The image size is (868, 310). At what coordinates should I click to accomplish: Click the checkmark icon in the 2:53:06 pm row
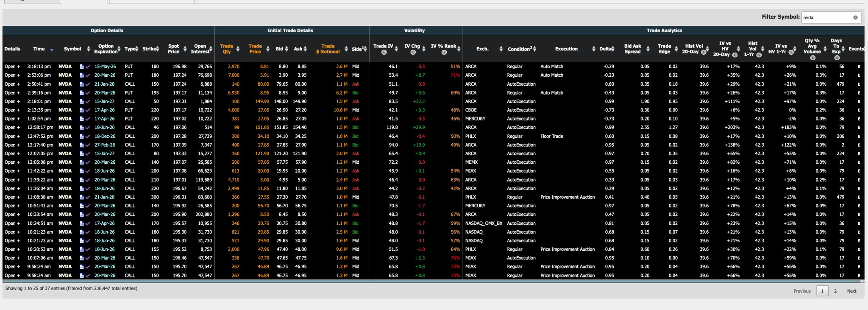coord(88,75)
